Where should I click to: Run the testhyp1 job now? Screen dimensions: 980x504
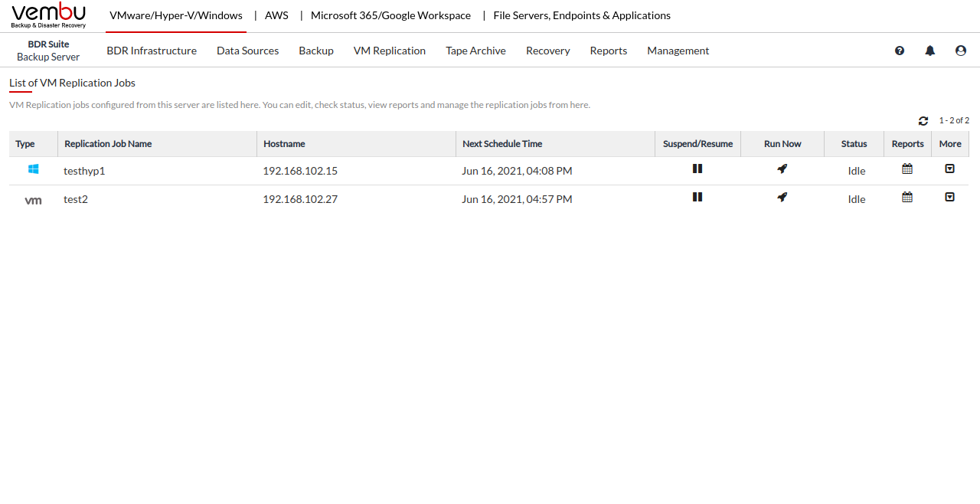(x=782, y=169)
